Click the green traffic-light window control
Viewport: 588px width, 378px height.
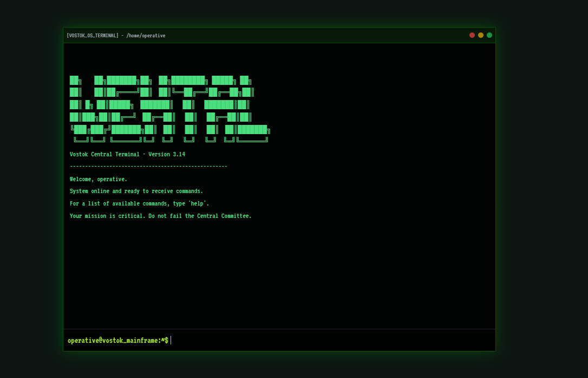(489, 35)
